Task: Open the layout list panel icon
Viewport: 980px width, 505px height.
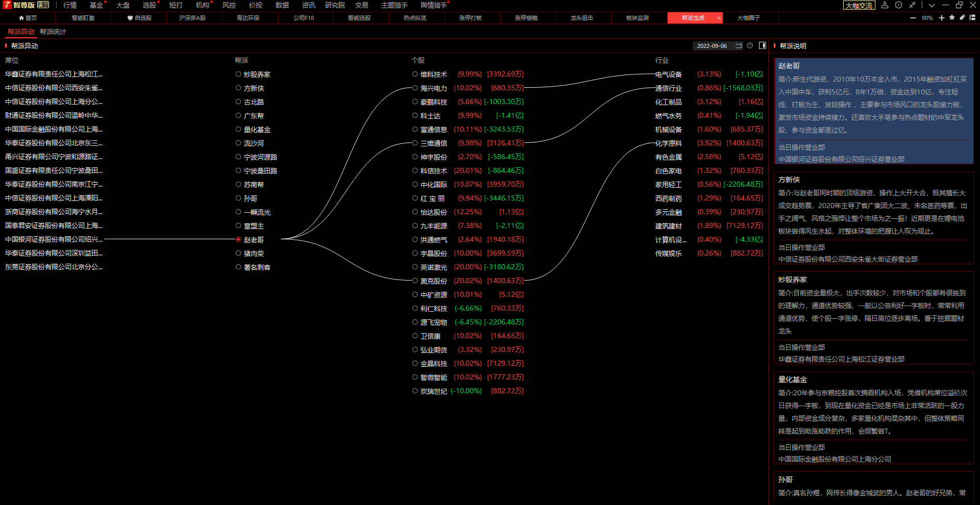Action: (x=973, y=17)
